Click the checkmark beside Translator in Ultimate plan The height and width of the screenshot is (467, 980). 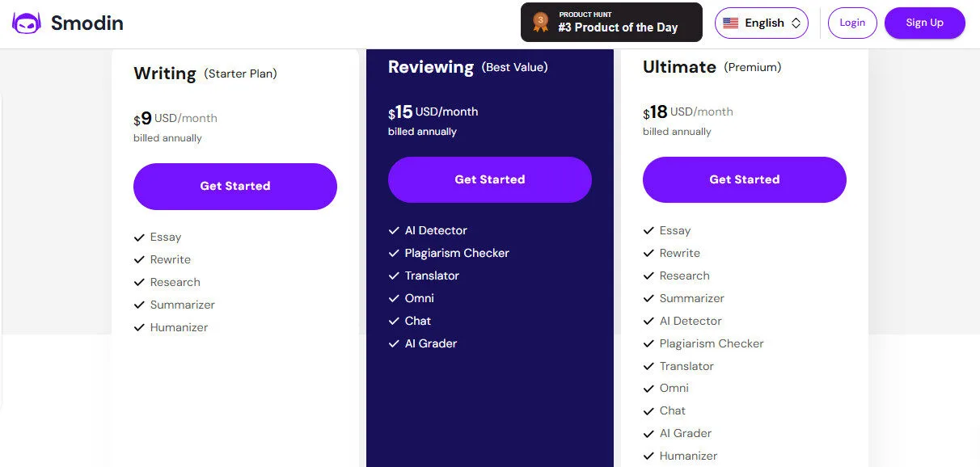[x=648, y=366]
